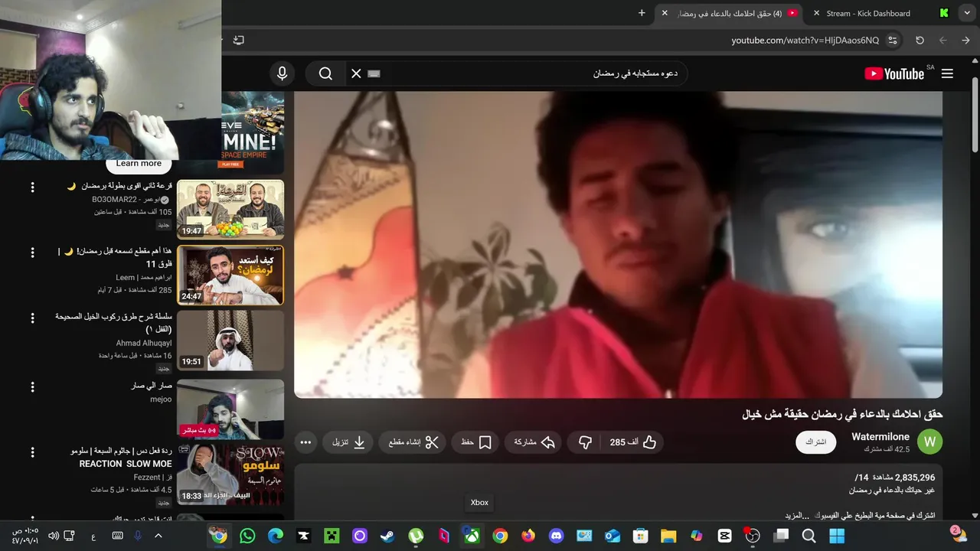
Task: Select the YouTube video tab
Action: click(x=727, y=13)
